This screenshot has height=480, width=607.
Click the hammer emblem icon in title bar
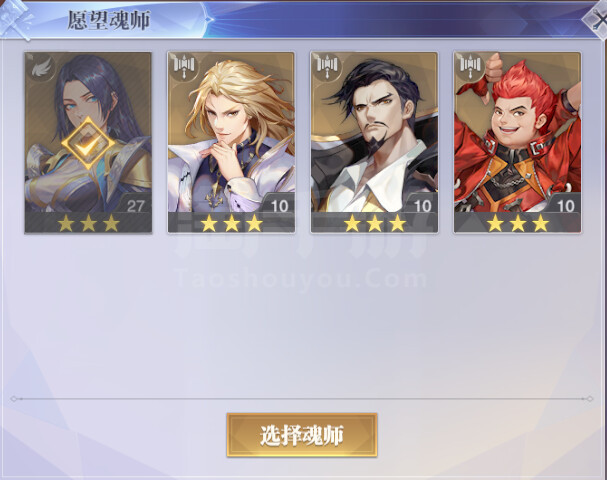click(x=16, y=19)
